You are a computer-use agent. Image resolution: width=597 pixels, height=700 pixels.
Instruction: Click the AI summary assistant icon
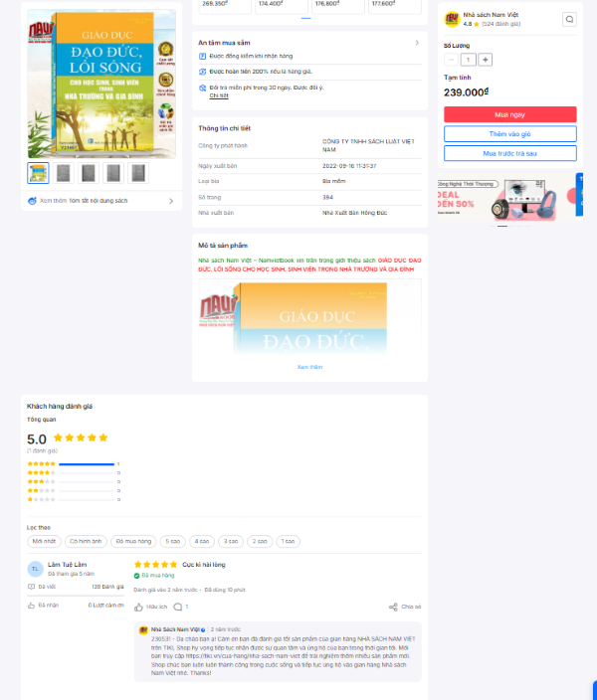[x=32, y=201]
